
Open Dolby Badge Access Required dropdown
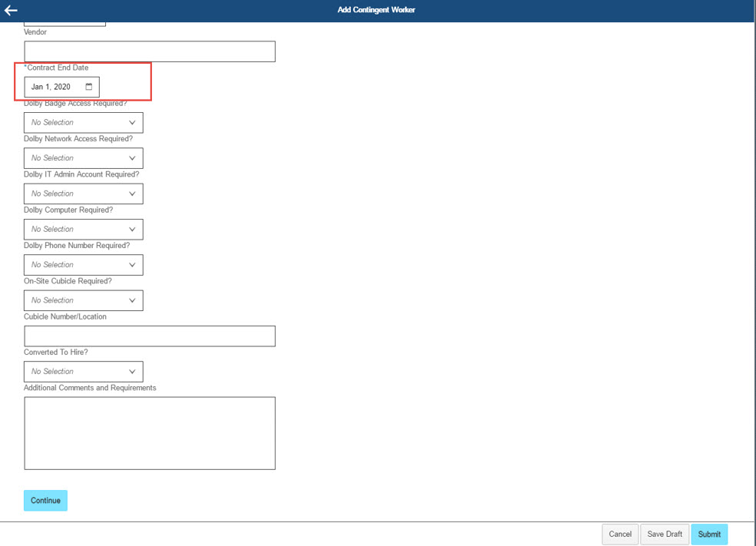coord(84,123)
